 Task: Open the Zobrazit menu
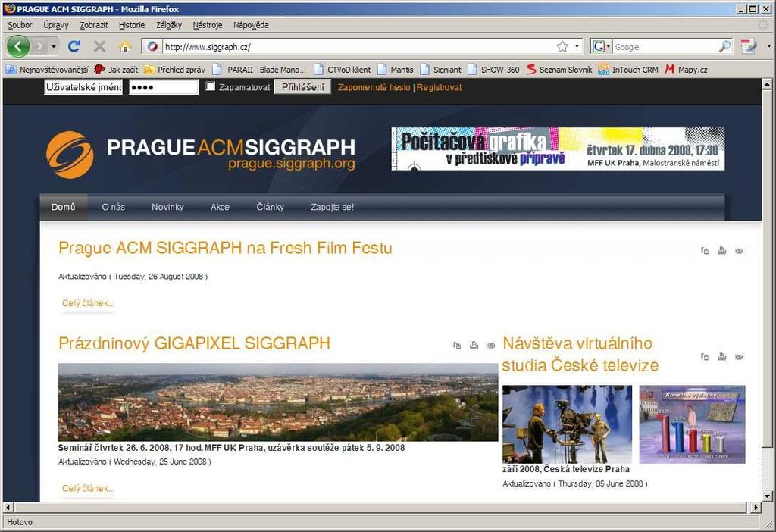(x=93, y=25)
